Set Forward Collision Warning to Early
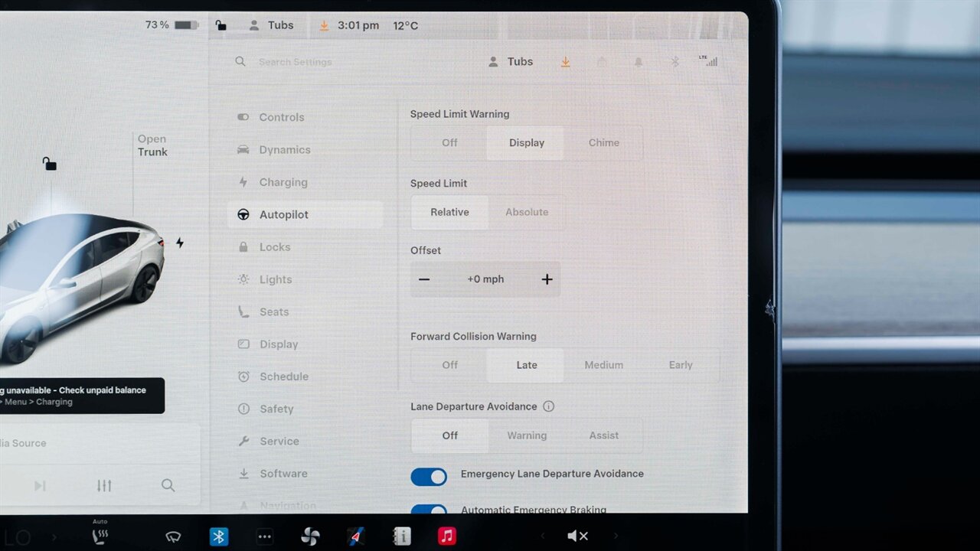The image size is (980, 551). 680,366
